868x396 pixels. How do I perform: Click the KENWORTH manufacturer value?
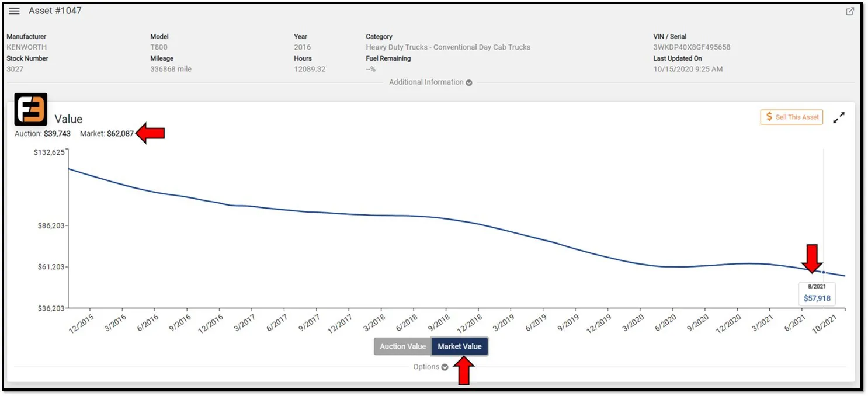point(26,47)
